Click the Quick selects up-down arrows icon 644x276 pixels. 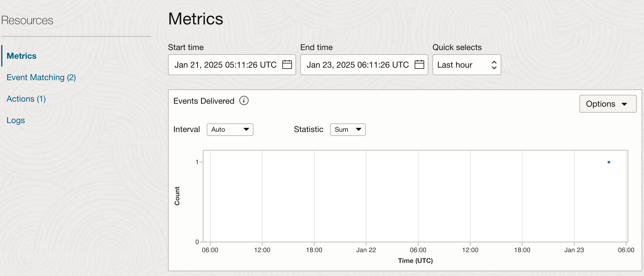point(494,65)
